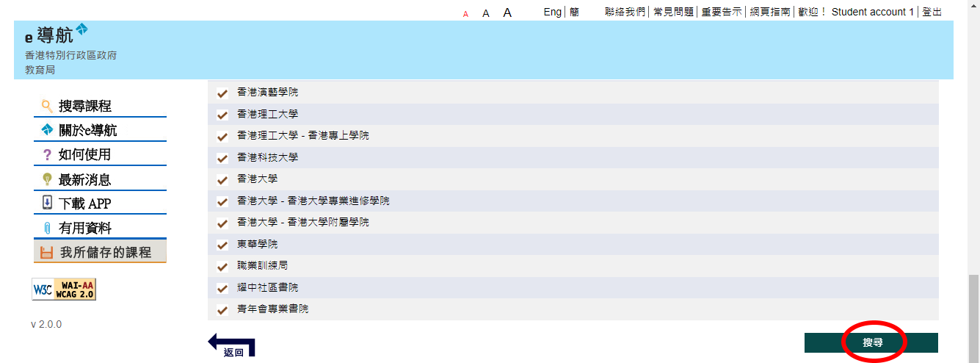980x363 pixels.
Task: Select the large A font size
Action: point(507,12)
